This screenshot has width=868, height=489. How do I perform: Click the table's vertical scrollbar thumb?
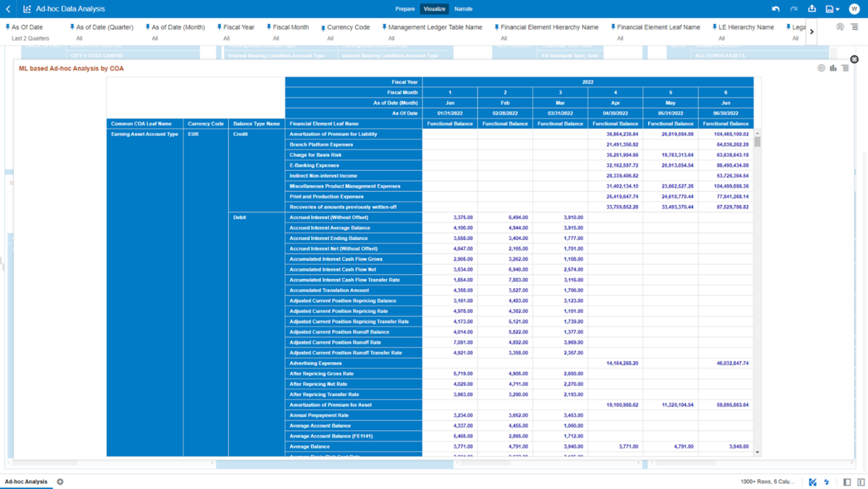(x=757, y=142)
